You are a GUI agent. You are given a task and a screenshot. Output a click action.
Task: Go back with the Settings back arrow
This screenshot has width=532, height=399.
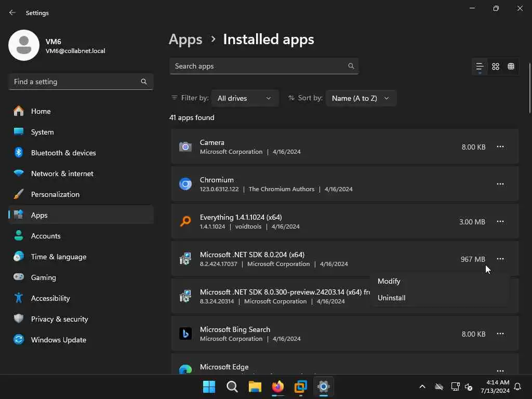(x=12, y=12)
